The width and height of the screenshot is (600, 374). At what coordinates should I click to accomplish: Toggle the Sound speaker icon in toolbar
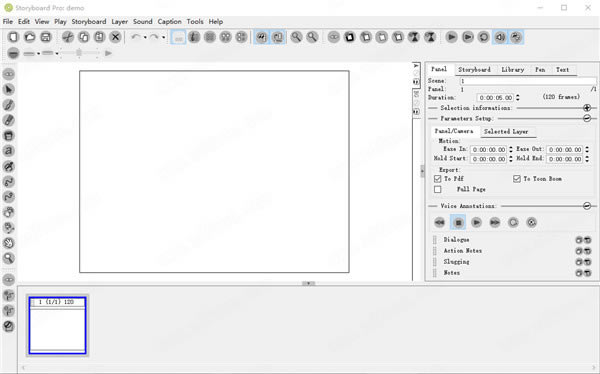(500, 37)
